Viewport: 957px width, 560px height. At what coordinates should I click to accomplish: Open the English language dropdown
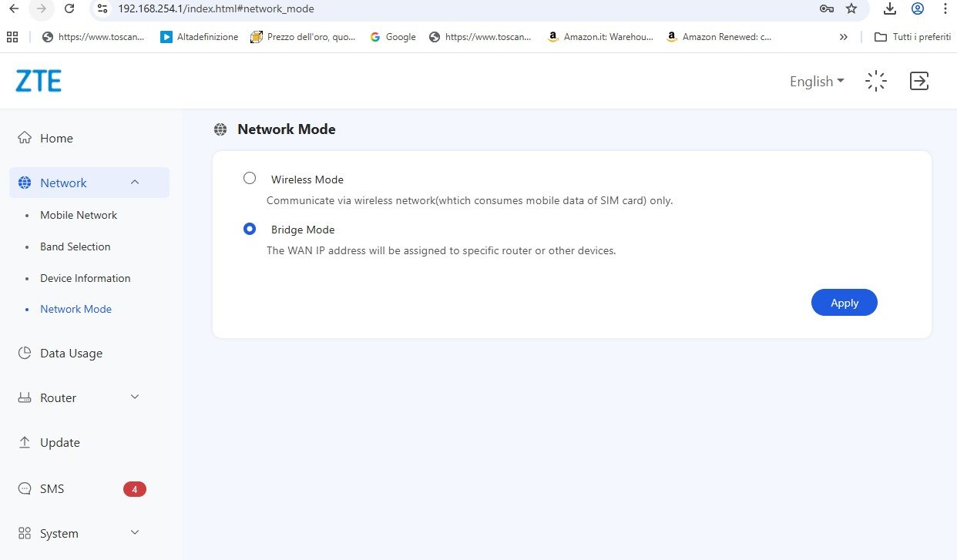[x=817, y=82]
